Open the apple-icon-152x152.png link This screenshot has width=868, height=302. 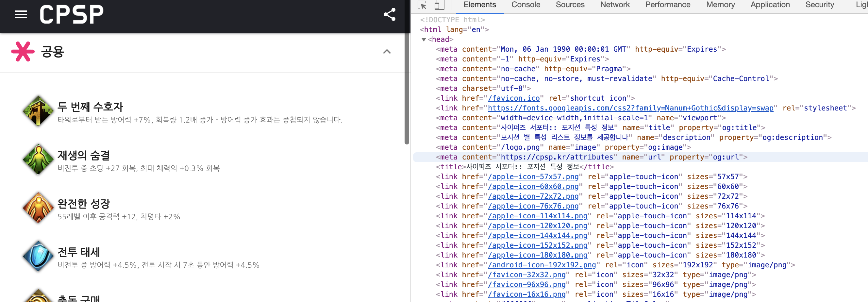coord(538,245)
